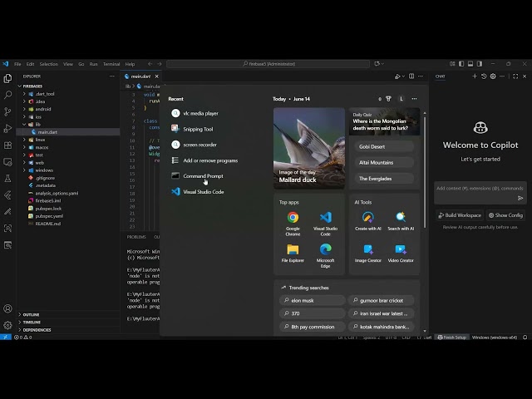Click the Build Workspace button
This screenshot has height=399, width=532.
click(x=460, y=215)
